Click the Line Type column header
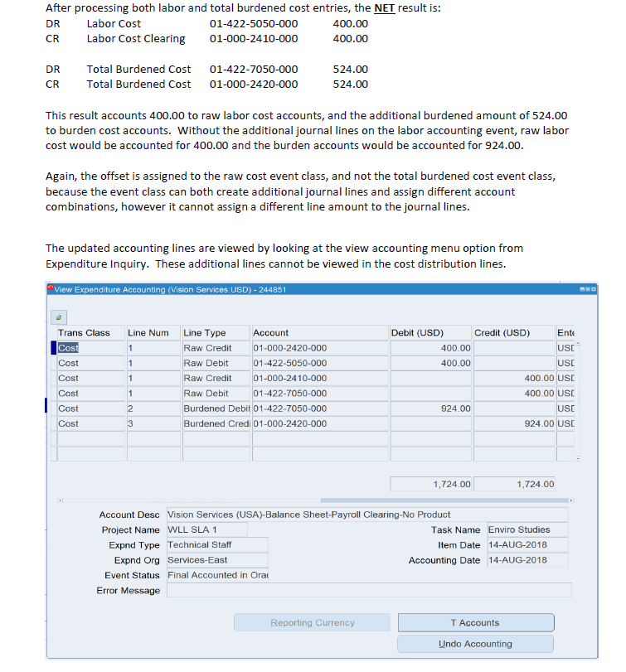Screen dimensions: 626x672 (x=216, y=333)
